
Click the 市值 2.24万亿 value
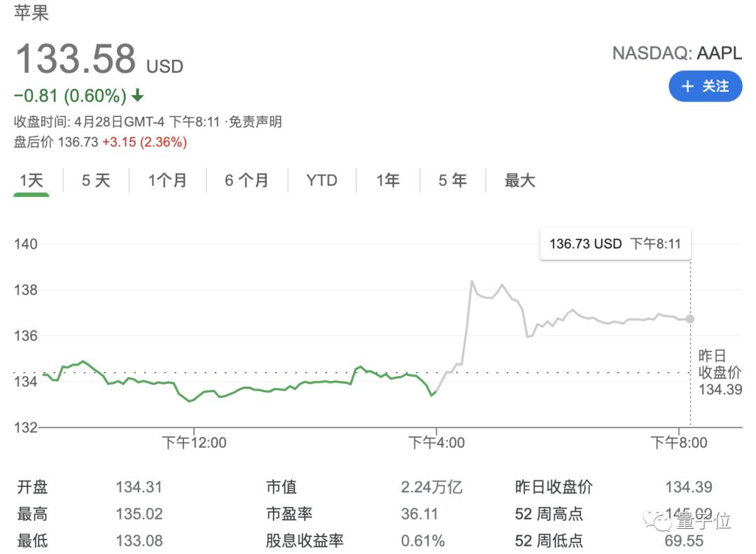pos(431,487)
